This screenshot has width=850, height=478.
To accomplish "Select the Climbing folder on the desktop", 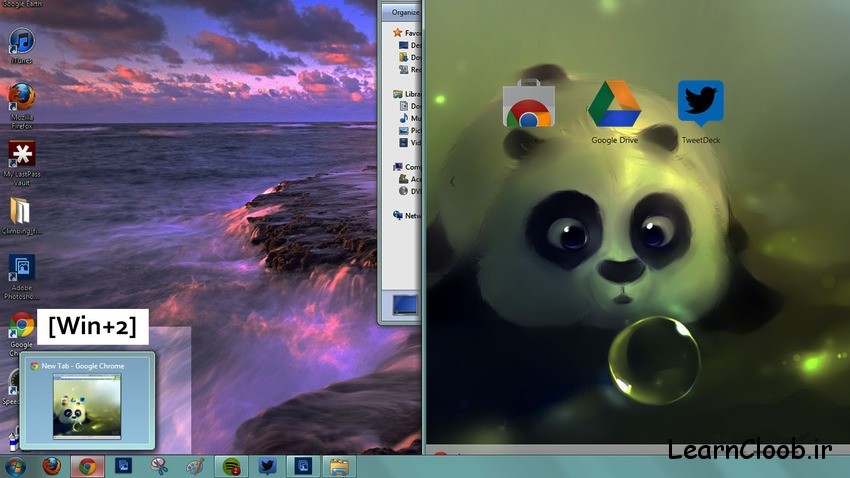I will (x=22, y=216).
